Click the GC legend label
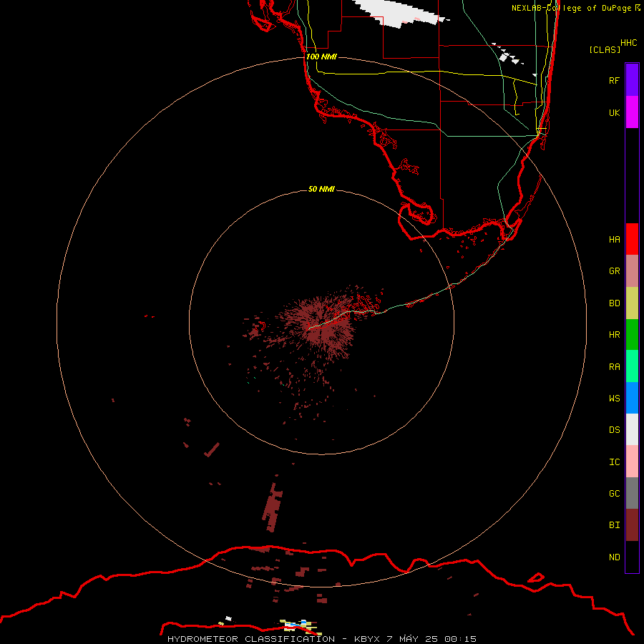Screen dimensions: 644x644 click(x=614, y=494)
